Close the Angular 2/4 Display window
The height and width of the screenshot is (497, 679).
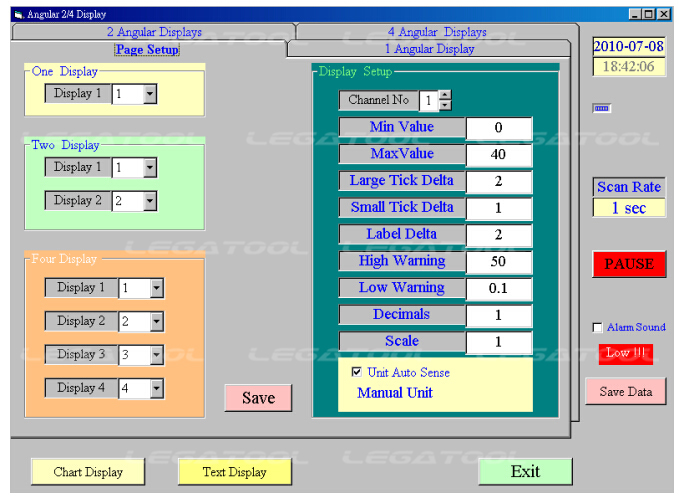664,14
